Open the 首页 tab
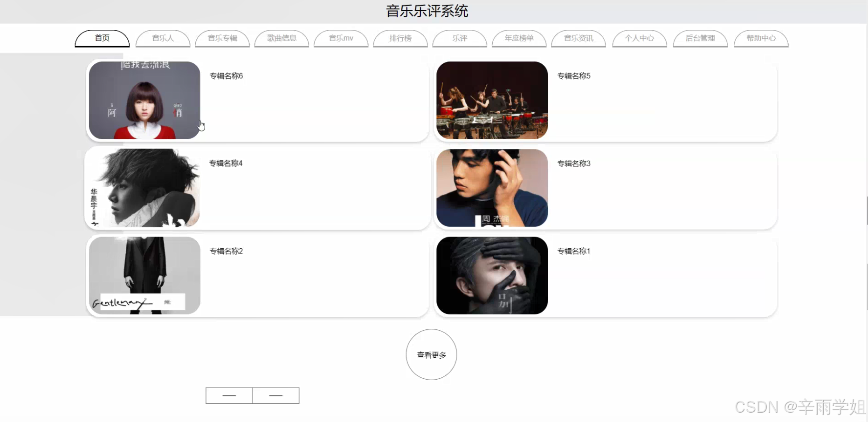 (x=102, y=38)
